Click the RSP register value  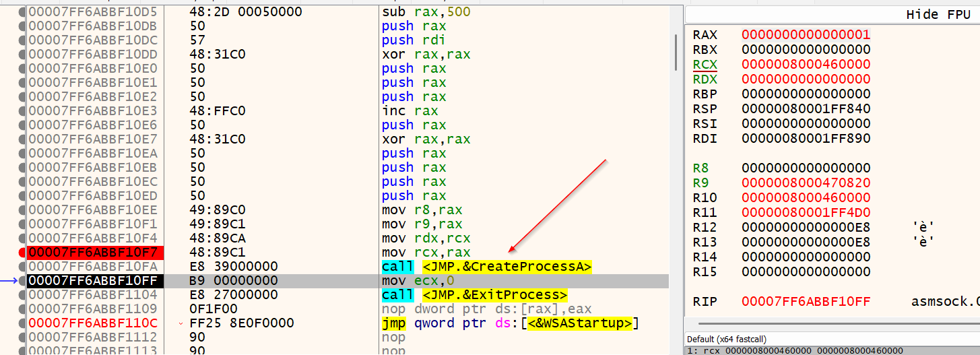tap(806, 109)
